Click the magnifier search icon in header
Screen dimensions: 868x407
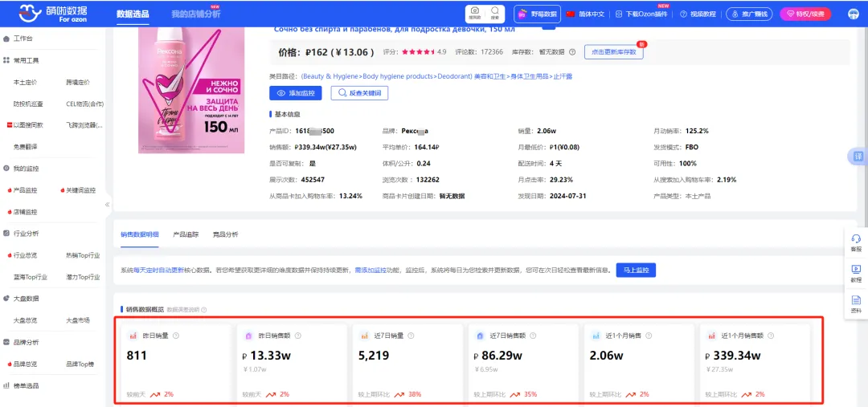[494, 14]
